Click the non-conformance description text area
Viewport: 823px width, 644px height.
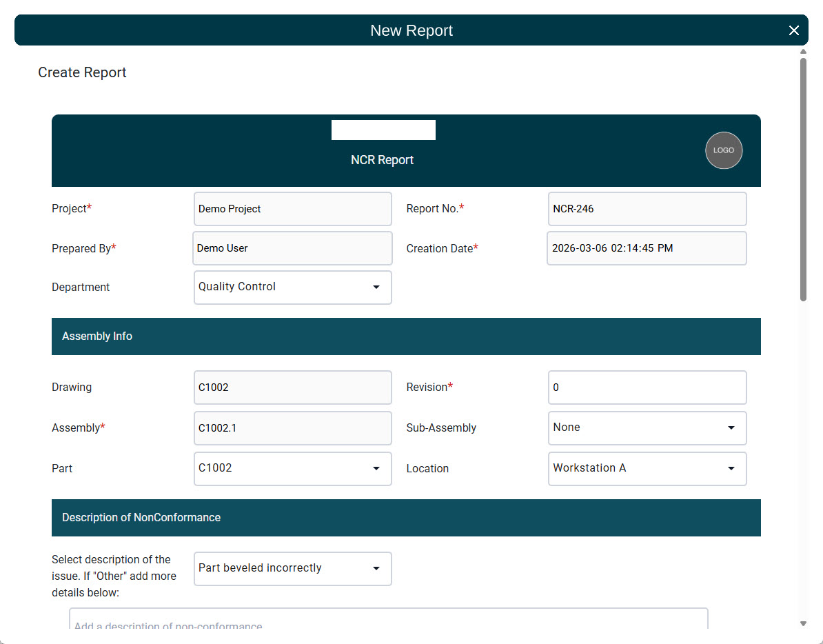(x=388, y=621)
